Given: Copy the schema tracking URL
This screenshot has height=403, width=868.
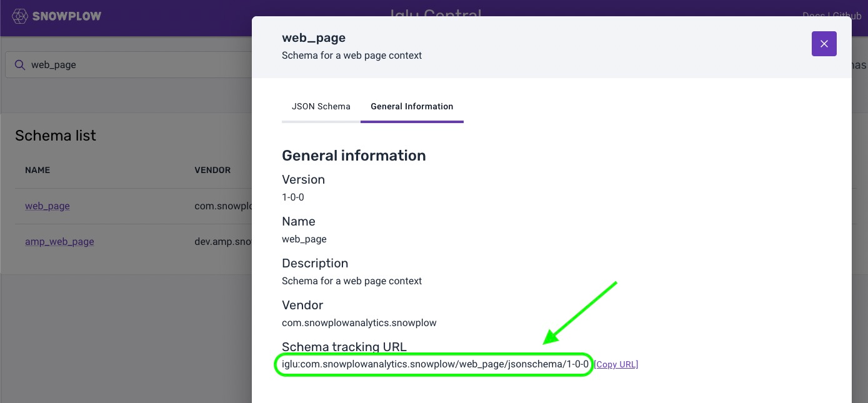Looking at the screenshot, I should (x=616, y=364).
